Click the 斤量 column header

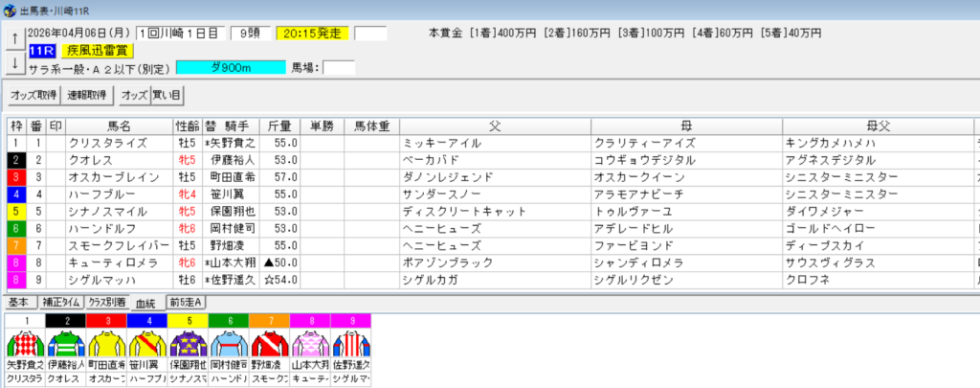[279, 126]
